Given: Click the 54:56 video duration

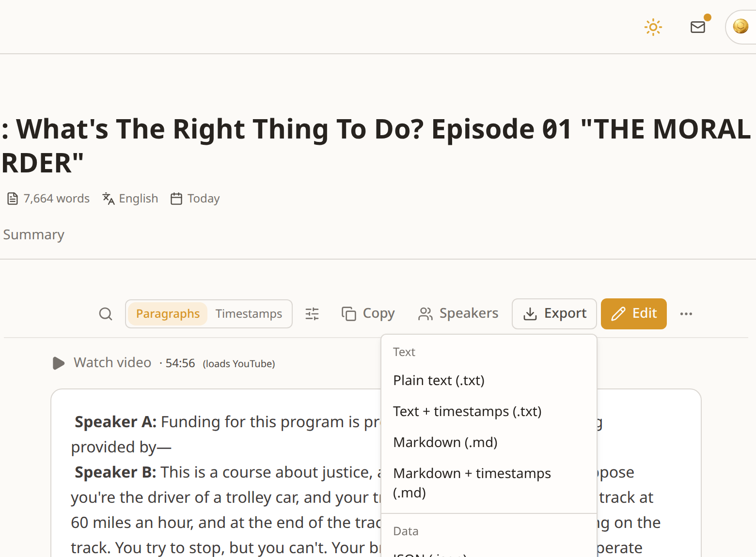Looking at the screenshot, I should click(180, 363).
